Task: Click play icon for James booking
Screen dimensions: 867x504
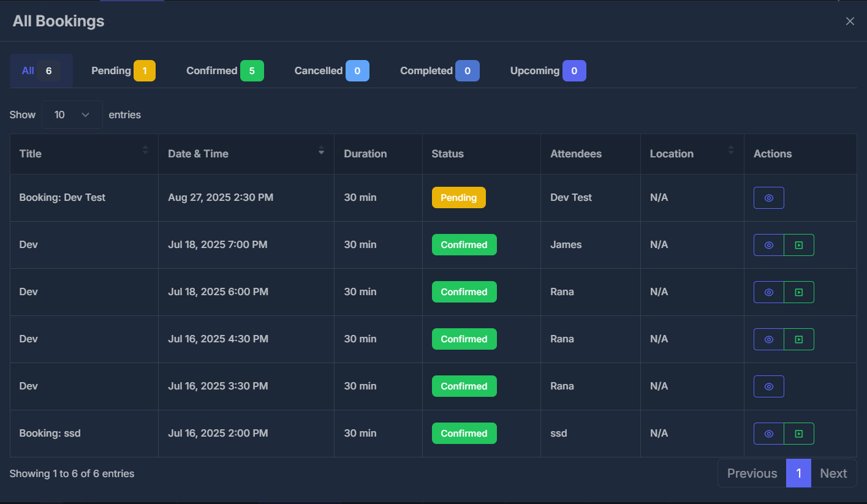Action: point(799,245)
